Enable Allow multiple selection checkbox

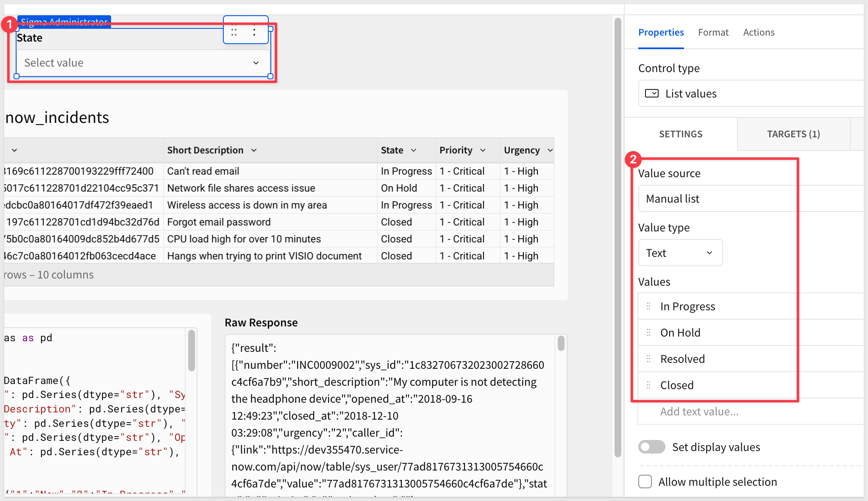point(645,482)
